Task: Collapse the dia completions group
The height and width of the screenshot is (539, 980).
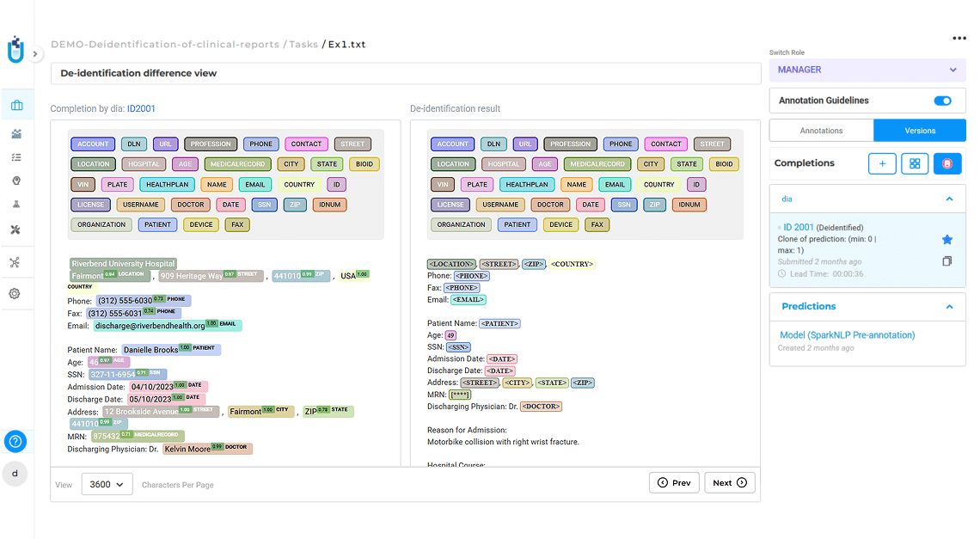Action: click(x=949, y=199)
